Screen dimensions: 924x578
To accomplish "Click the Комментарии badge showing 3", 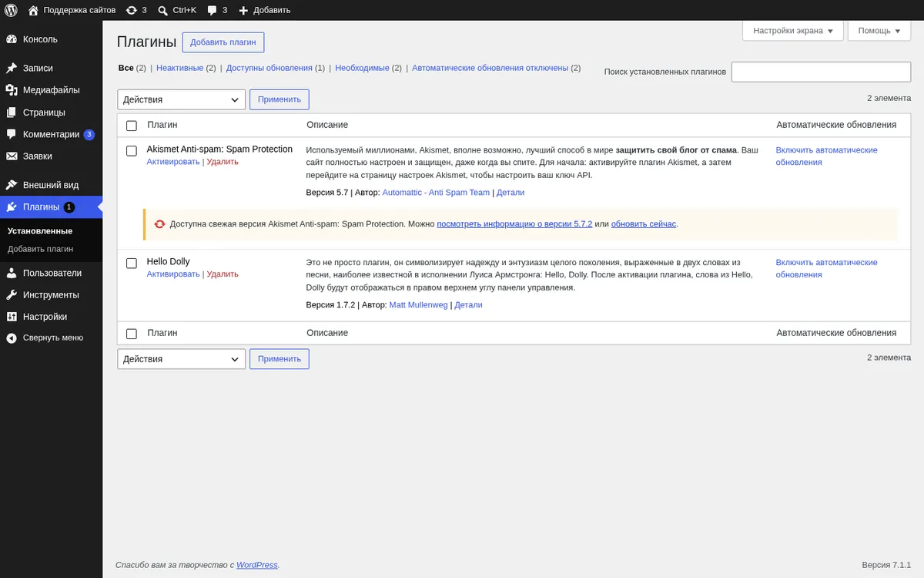I will pos(89,134).
